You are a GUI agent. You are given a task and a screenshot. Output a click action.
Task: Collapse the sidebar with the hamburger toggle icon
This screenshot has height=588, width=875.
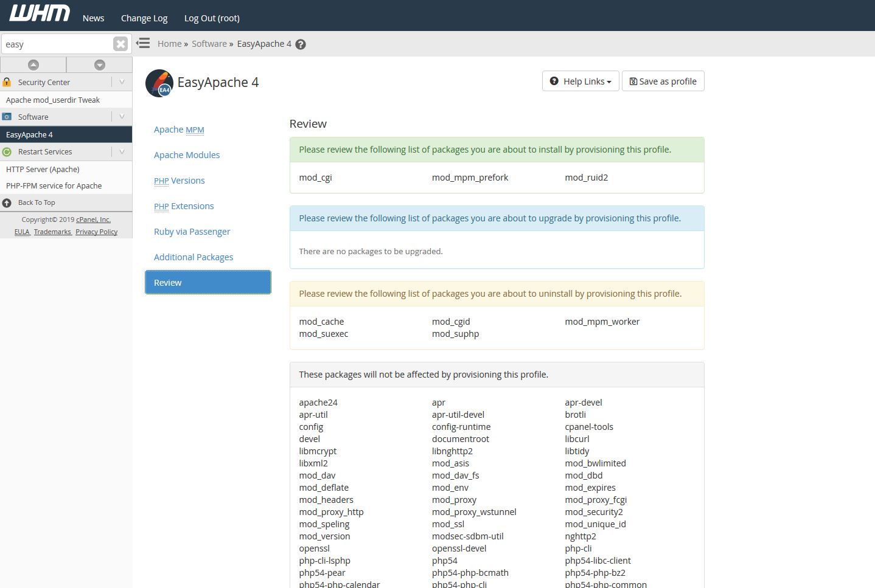(x=142, y=43)
